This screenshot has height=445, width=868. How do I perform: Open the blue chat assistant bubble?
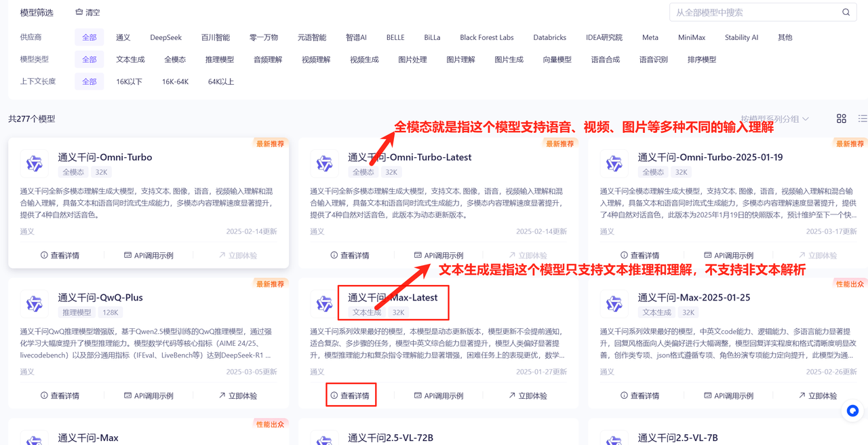(x=852, y=410)
